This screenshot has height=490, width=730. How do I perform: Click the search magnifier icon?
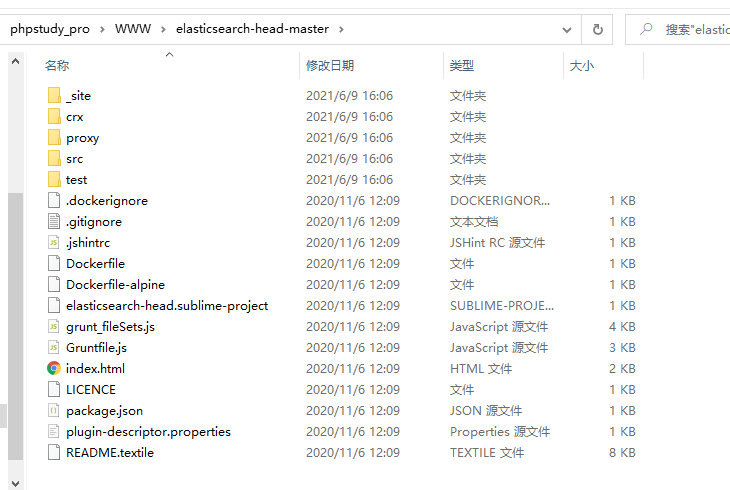[646, 29]
